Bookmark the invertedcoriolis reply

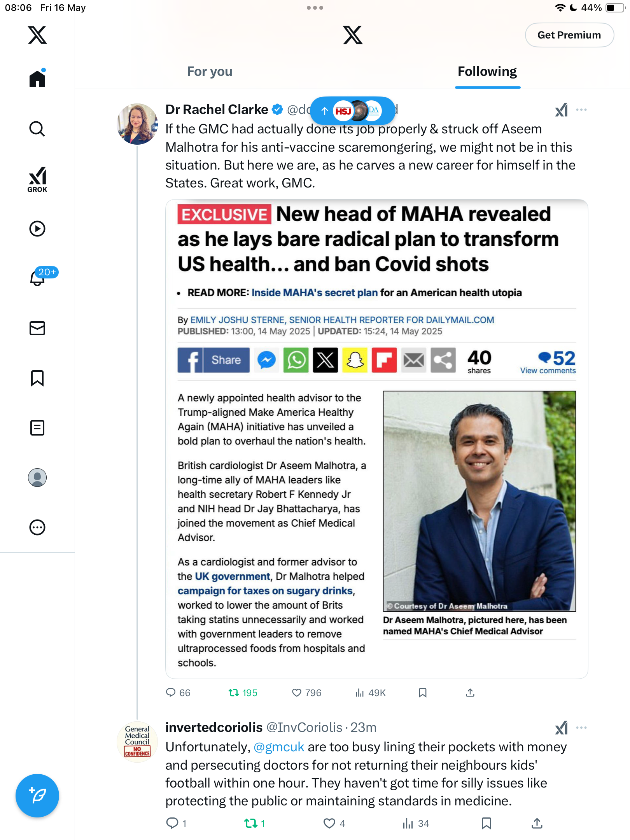point(486,823)
